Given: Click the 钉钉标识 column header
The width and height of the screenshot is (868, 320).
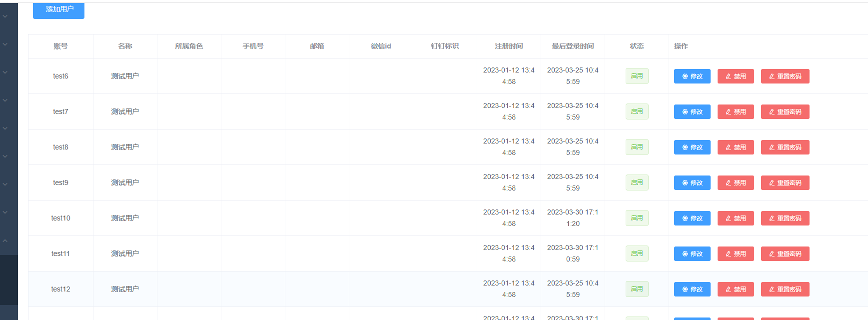Looking at the screenshot, I should tap(445, 46).
